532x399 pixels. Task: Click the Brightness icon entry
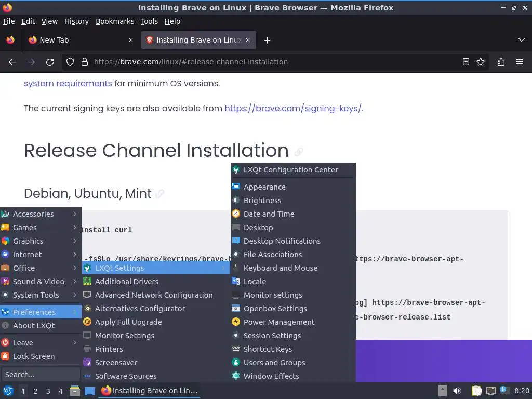tap(236, 200)
